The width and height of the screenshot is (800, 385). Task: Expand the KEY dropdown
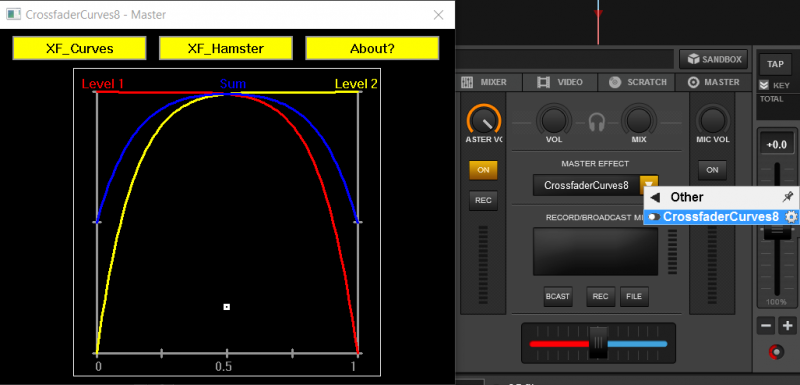[x=764, y=85]
